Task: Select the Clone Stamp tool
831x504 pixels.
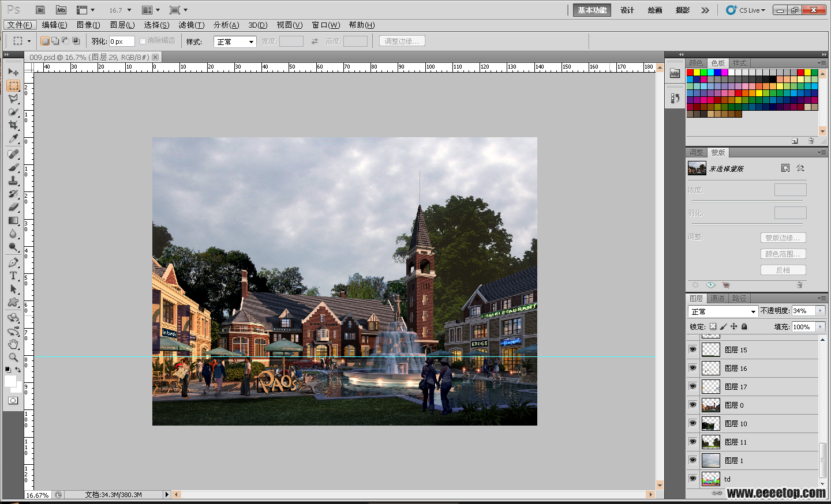Action: (x=13, y=180)
